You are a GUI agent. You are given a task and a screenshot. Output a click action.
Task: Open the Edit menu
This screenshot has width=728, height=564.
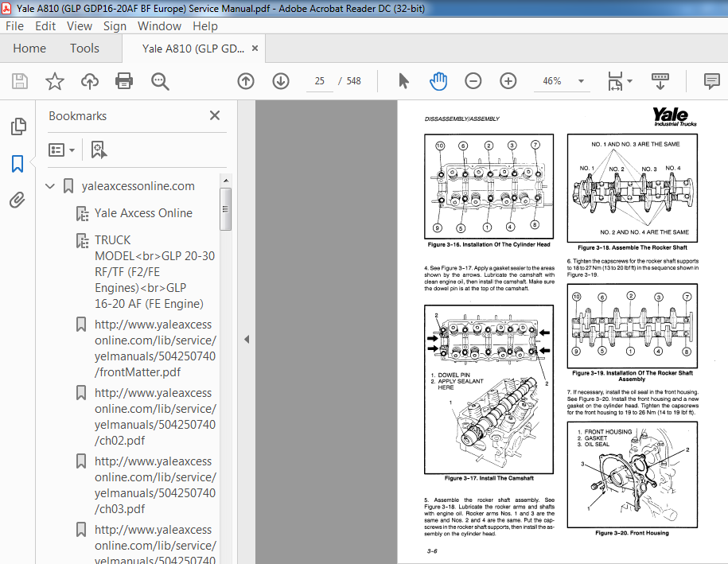pos(45,26)
